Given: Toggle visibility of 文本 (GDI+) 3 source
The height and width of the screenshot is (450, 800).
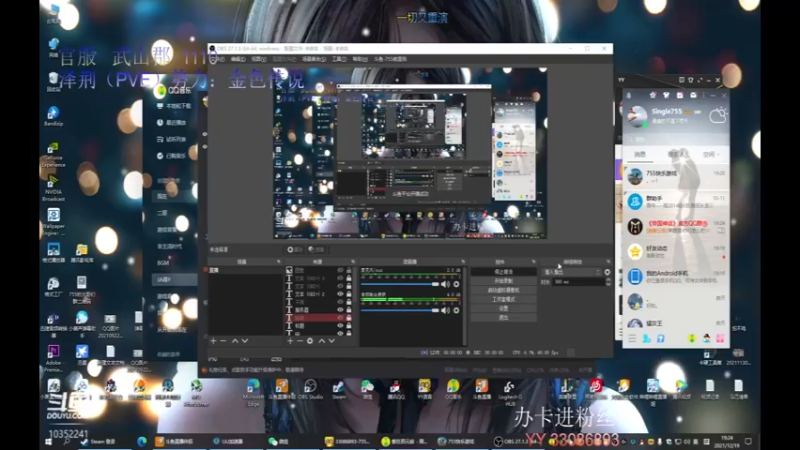Looking at the screenshot, I should 340,279.
